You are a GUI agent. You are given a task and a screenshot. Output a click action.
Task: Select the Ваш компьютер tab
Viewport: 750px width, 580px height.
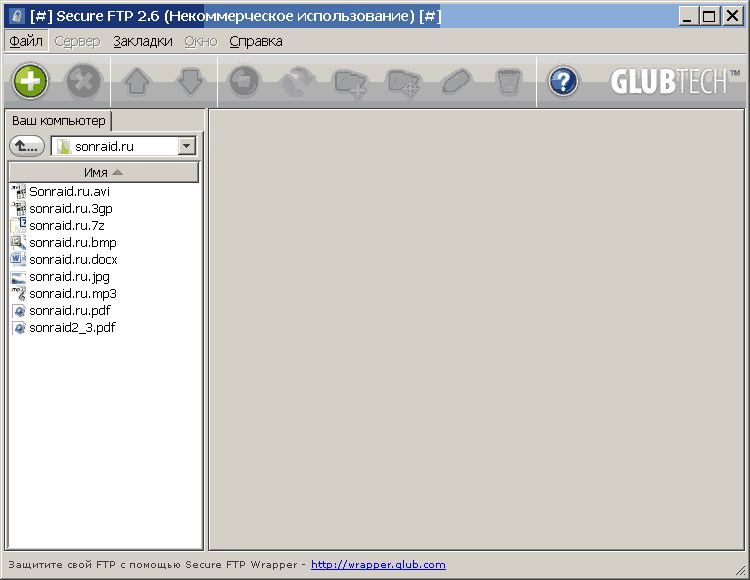[x=58, y=120]
